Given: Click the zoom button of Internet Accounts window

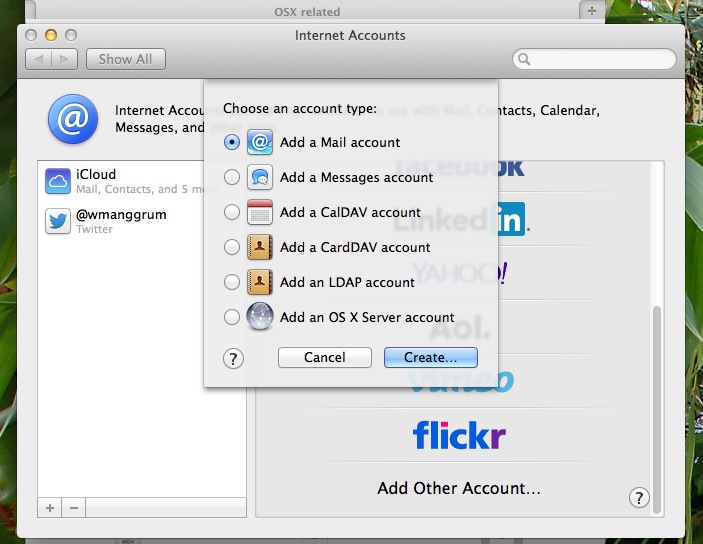Looking at the screenshot, I should click(71, 35).
